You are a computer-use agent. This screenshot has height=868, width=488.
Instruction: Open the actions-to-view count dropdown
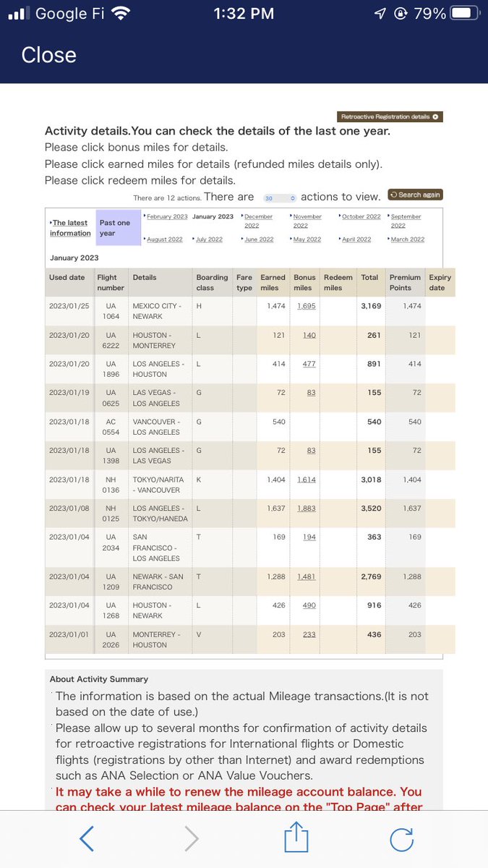280,197
